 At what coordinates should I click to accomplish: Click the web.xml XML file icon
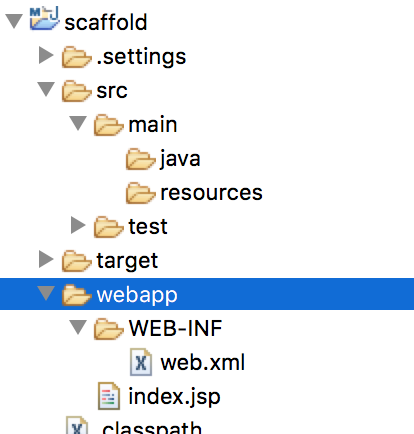(x=141, y=362)
